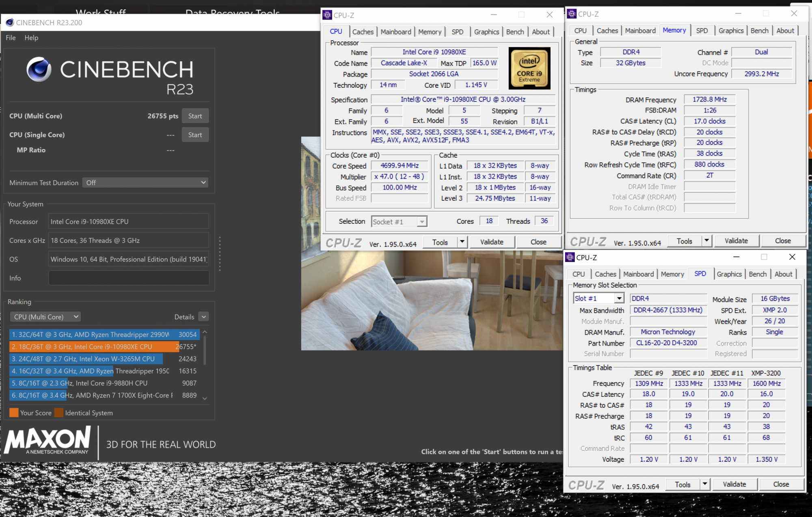Expand the Details chevron in Ranking
Image resolution: width=812 pixels, height=517 pixels.
(204, 317)
